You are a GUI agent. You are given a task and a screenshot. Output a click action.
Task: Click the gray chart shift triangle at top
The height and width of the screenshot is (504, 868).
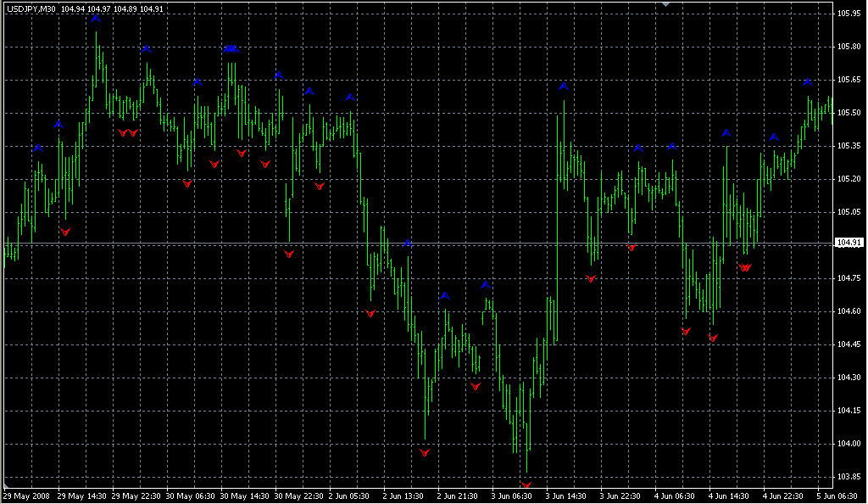(x=667, y=5)
